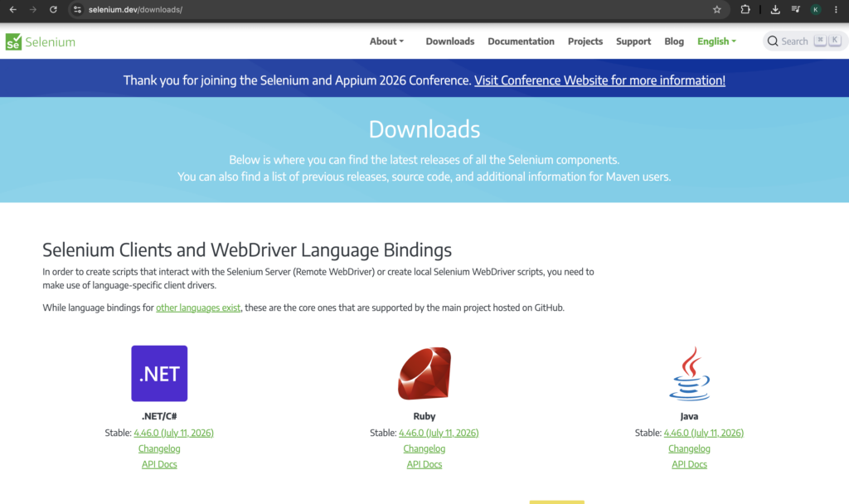Click the 'Ruby' label text
Viewport: 849px width, 504px height.
tap(424, 416)
